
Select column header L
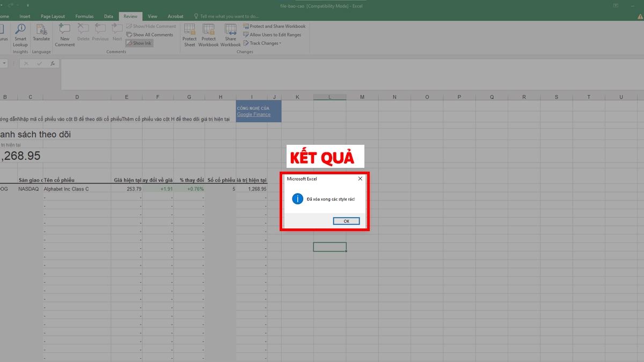coord(330,97)
